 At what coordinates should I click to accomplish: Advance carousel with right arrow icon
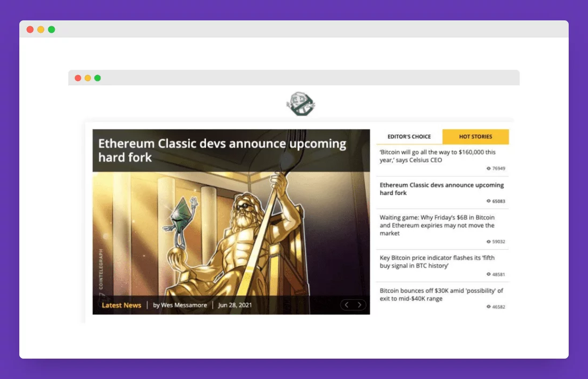(359, 305)
